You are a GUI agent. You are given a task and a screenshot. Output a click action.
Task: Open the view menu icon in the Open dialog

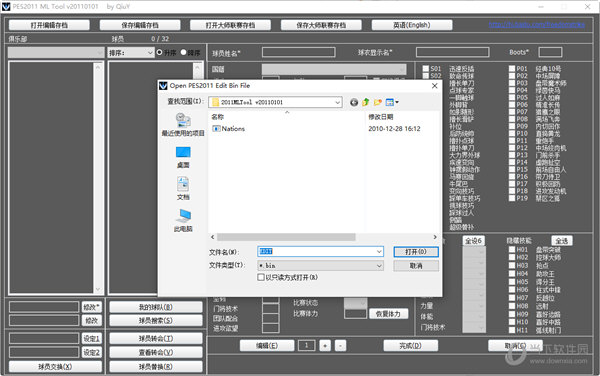[392, 102]
